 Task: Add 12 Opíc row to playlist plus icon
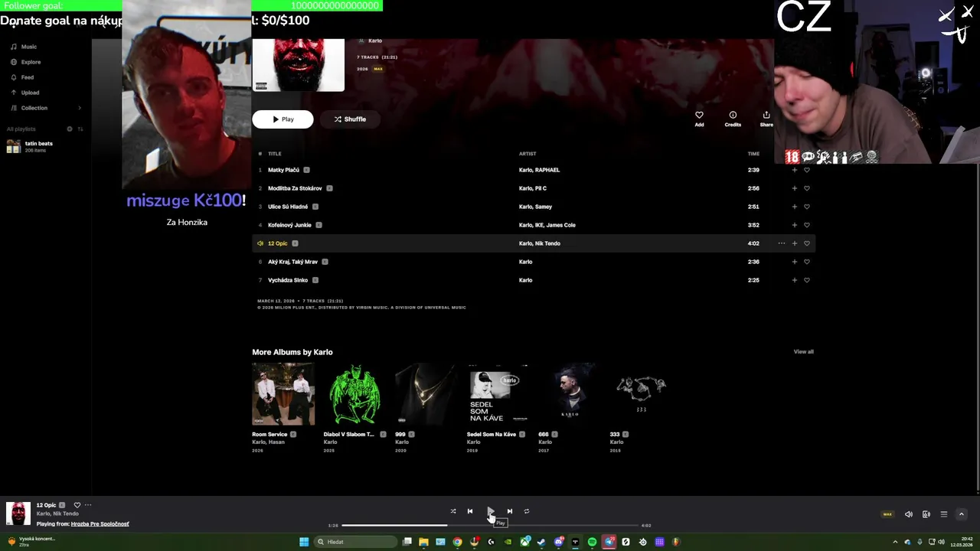coord(794,243)
